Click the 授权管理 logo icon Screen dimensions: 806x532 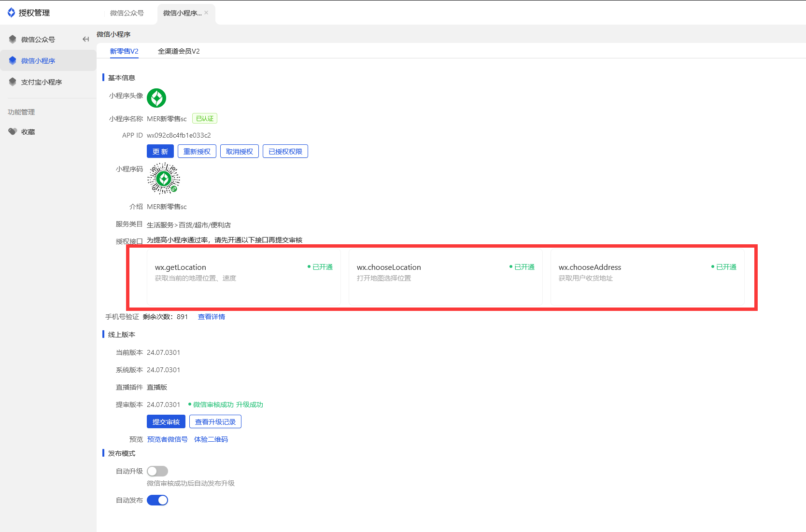pyautogui.click(x=11, y=13)
